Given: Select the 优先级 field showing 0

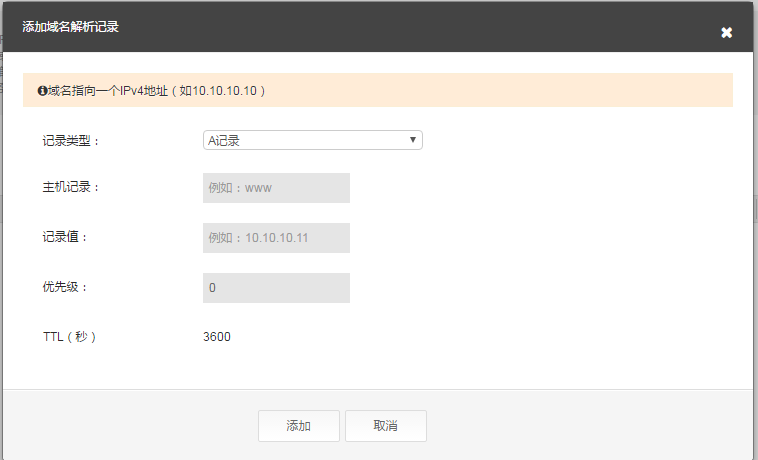Looking at the screenshot, I should click(277, 288).
